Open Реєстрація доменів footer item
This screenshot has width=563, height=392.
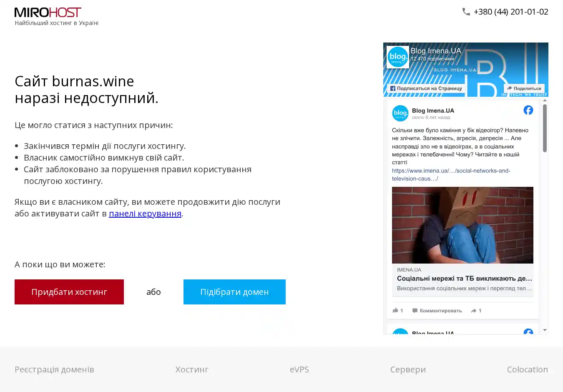(x=54, y=369)
